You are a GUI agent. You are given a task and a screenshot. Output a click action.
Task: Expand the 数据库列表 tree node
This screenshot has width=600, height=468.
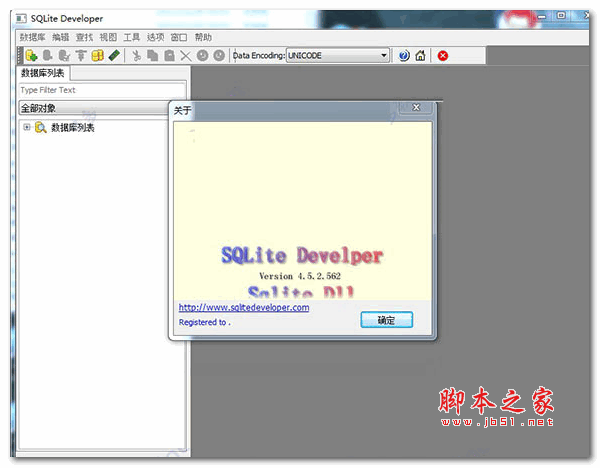[26, 127]
